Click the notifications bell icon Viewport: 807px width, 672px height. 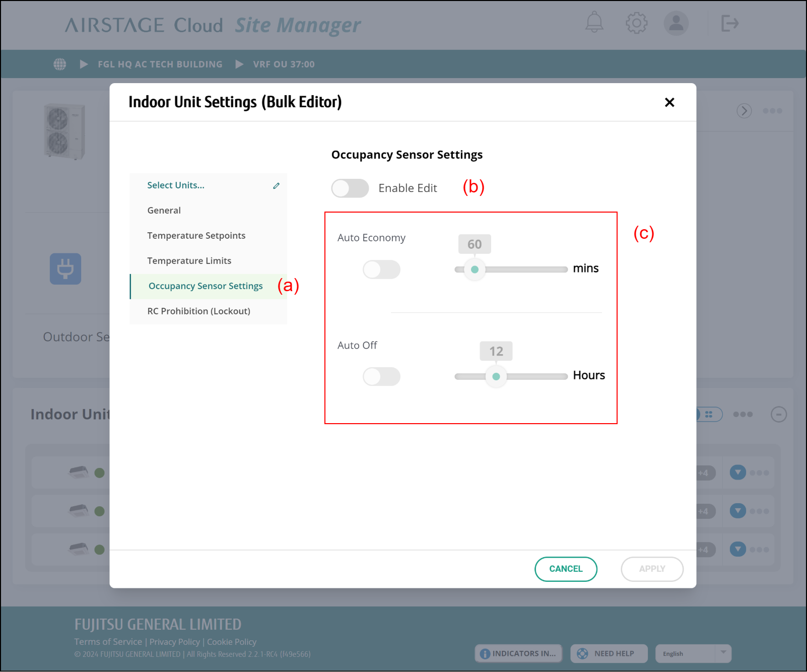pos(594,23)
